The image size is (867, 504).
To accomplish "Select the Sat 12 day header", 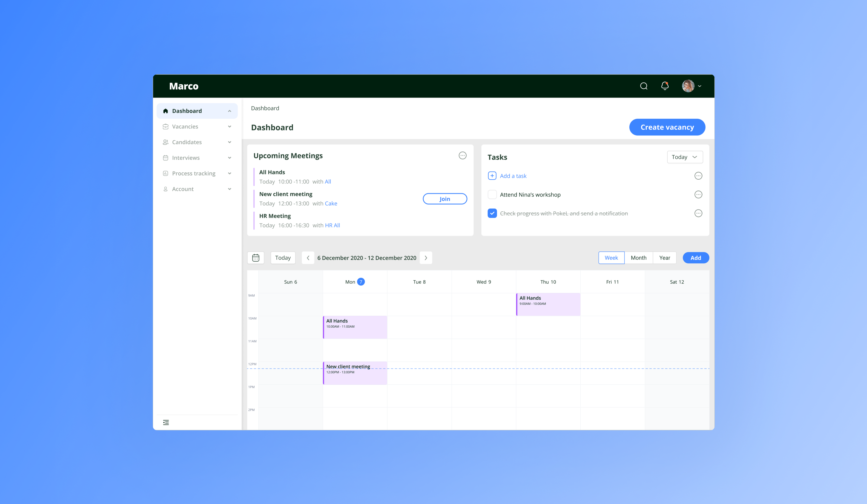I will pyautogui.click(x=677, y=282).
